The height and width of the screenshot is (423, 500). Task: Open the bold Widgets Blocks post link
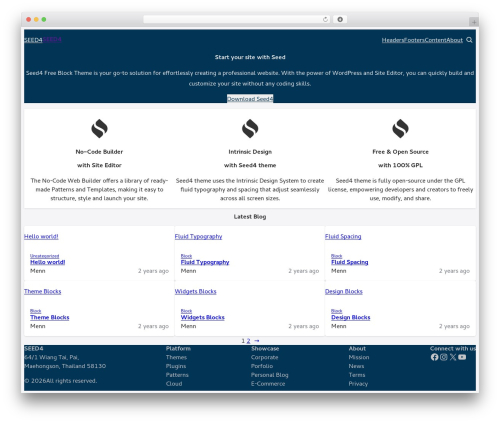[203, 317]
